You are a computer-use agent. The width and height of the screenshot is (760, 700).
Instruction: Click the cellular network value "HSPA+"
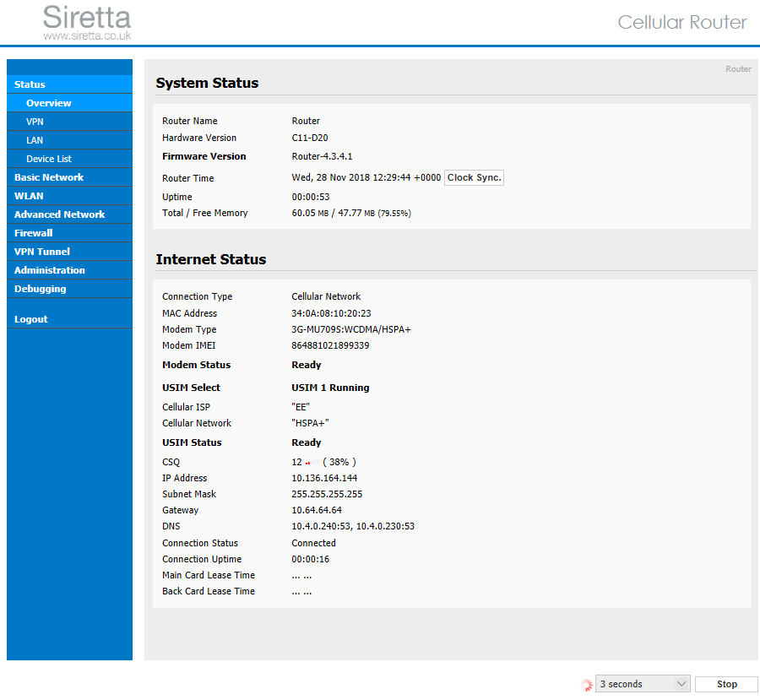point(310,423)
